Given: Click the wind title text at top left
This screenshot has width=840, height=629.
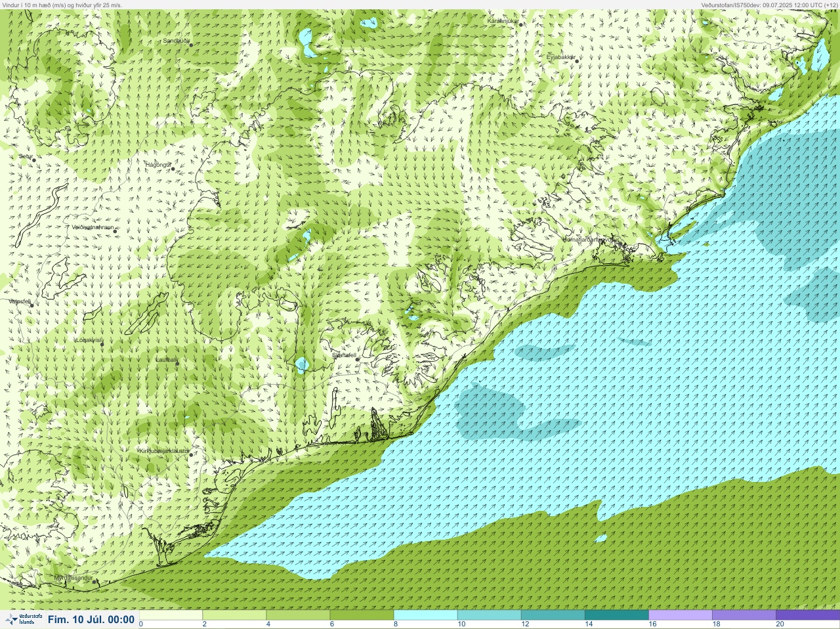Looking at the screenshot, I should pos(62,5).
